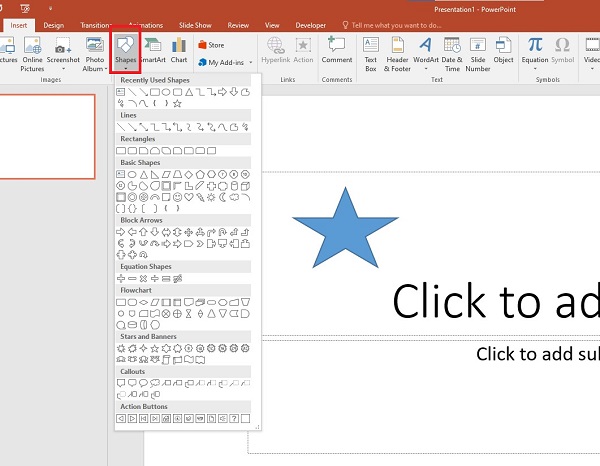Viewport: 600px width, 466px height.
Task: Insert a Comment
Action: (x=336, y=51)
